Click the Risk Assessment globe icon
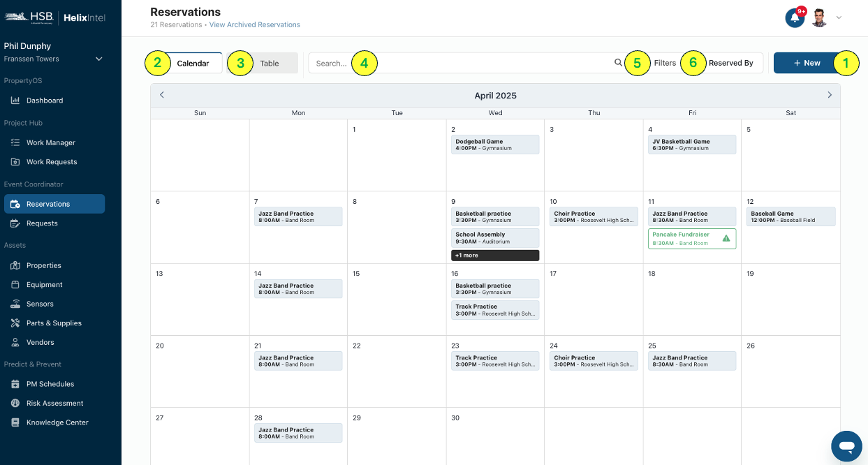This screenshot has height=465, width=868. (15, 403)
